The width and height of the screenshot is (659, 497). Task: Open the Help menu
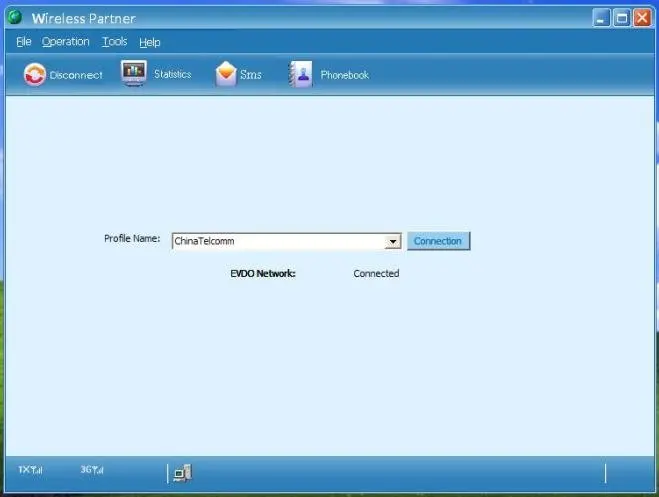pos(150,42)
